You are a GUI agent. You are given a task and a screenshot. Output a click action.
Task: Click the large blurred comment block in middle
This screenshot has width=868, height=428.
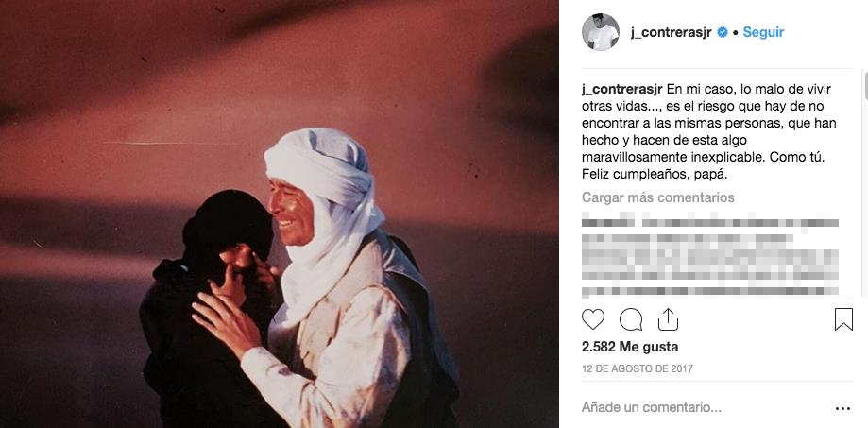pyautogui.click(x=710, y=257)
